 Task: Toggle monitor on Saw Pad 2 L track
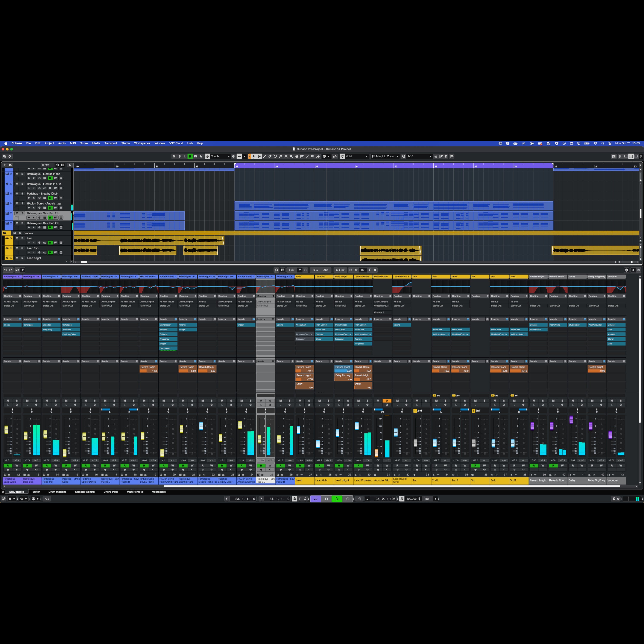point(34,218)
